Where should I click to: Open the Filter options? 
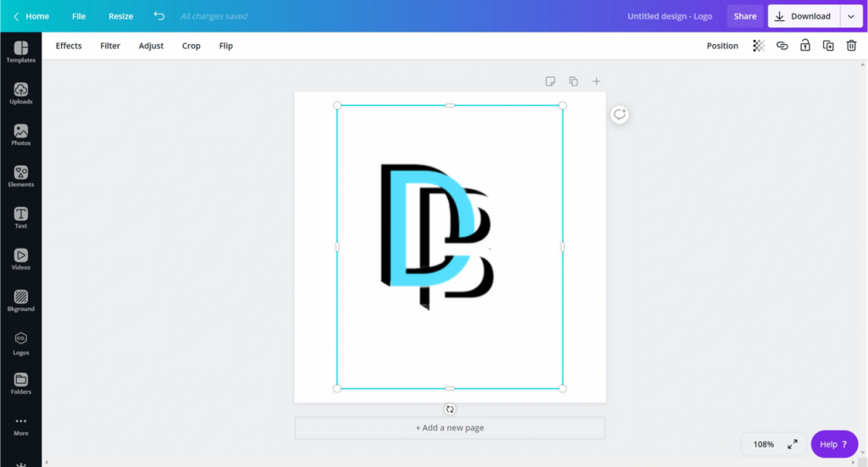coord(110,46)
